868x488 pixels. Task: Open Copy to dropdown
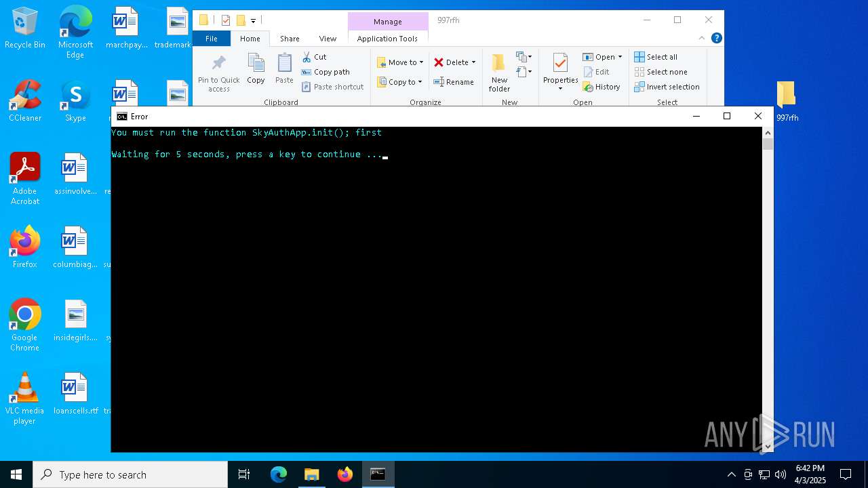[x=399, y=82]
